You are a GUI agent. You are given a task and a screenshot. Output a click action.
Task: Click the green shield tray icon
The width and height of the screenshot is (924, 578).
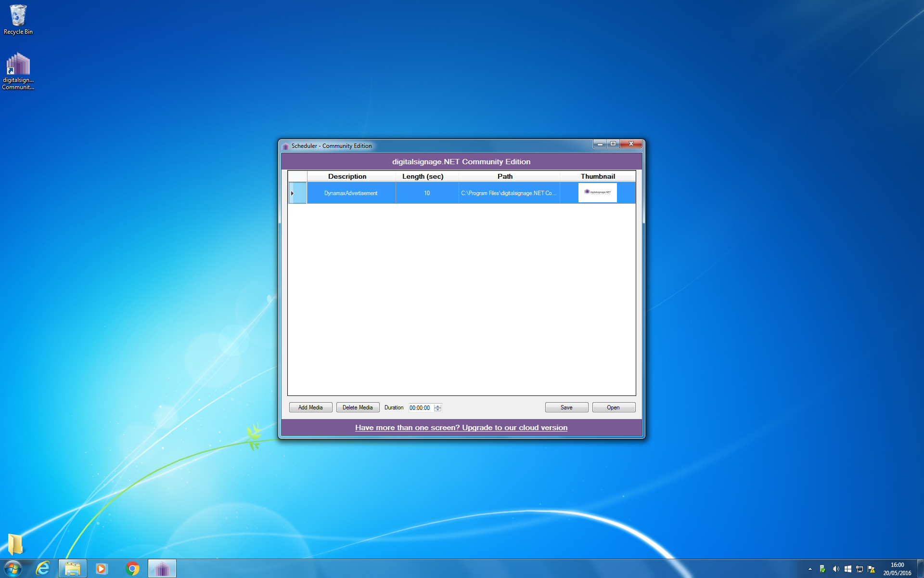click(x=822, y=569)
